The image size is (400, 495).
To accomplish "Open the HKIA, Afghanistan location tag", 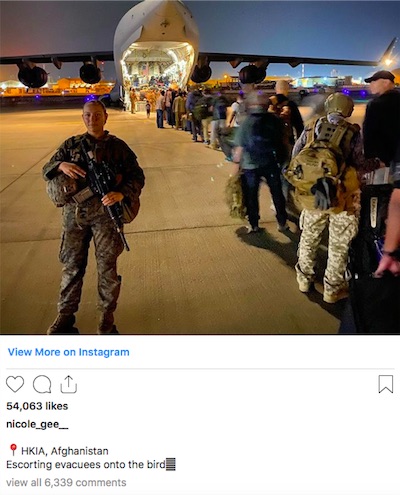I will (x=65, y=451).
